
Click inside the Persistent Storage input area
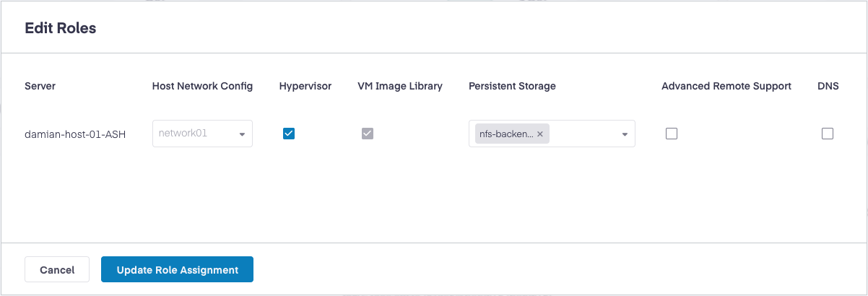click(x=583, y=134)
